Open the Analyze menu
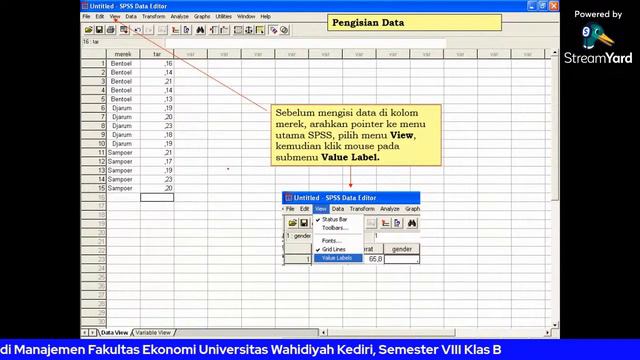The height and width of the screenshot is (360, 640). coord(180,16)
